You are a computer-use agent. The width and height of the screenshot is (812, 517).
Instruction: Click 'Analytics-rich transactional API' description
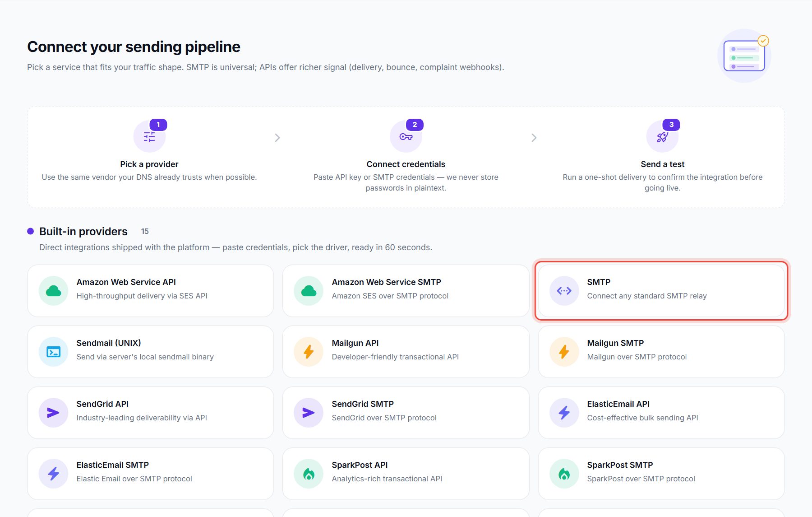coord(387,479)
